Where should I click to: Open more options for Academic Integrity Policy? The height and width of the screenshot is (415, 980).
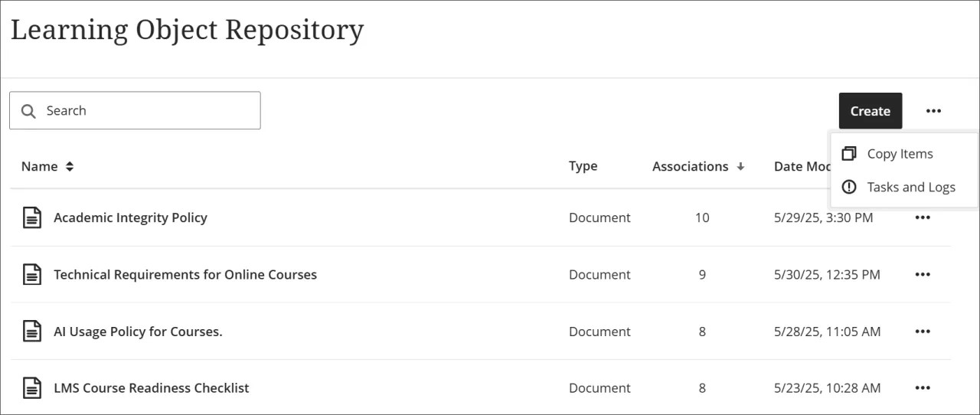pyautogui.click(x=923, y=218)
